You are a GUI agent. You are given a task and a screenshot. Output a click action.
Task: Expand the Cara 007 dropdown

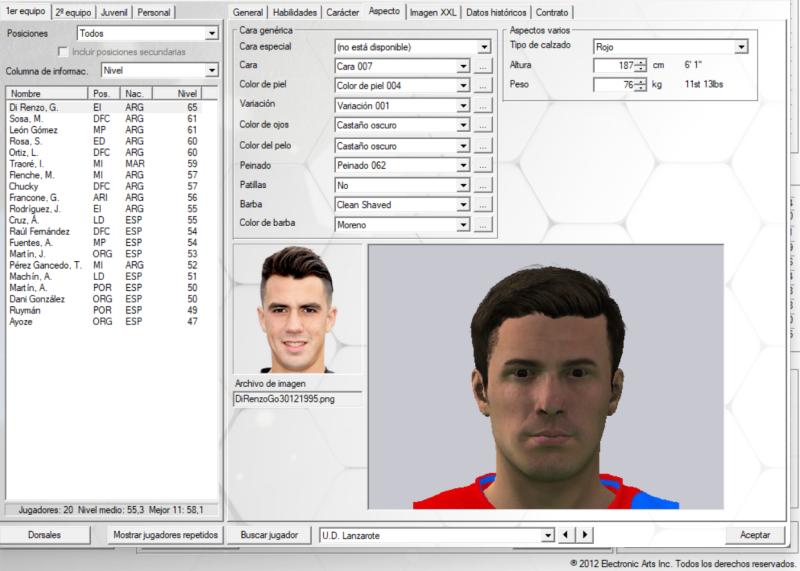pos(463,66)
